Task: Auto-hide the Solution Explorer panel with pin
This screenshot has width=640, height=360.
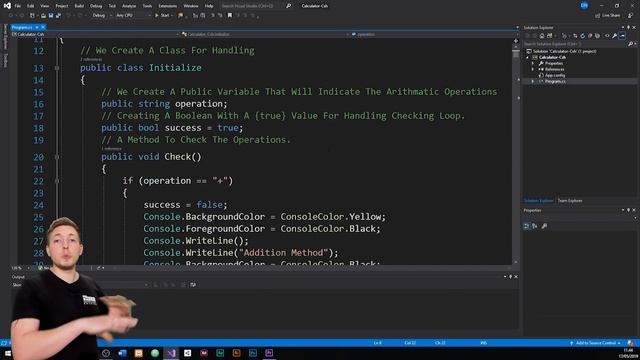Action: click(x=629, y=28)
